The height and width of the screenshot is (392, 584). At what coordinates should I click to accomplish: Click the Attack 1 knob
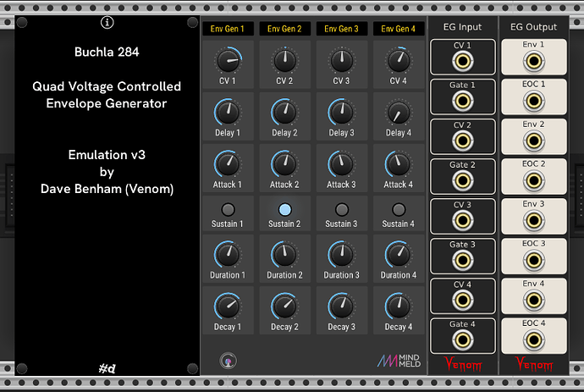point(228,164)
